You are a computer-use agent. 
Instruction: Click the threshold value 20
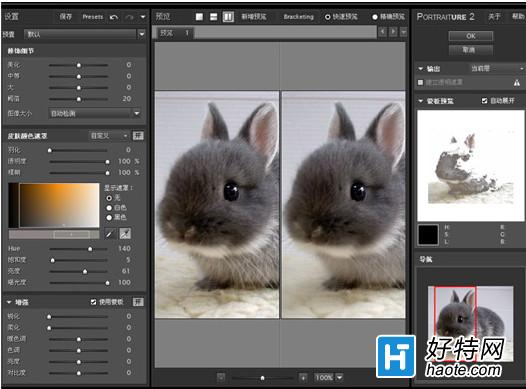(x=126, y=99)
